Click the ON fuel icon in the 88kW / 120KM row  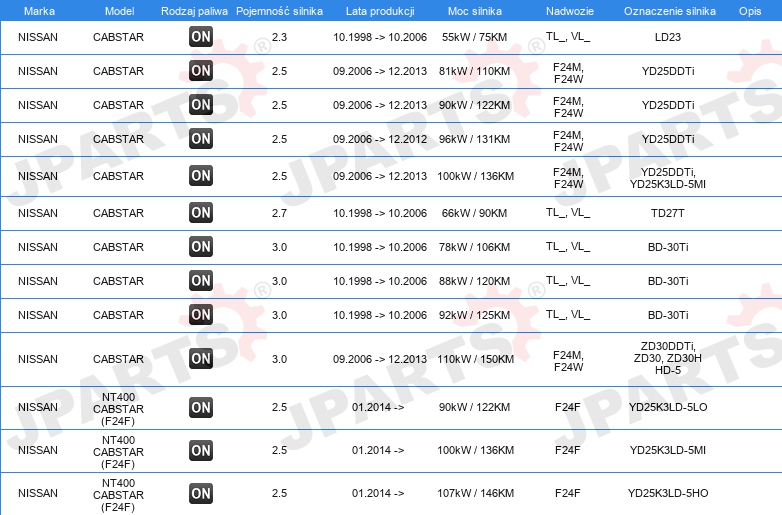201,280
